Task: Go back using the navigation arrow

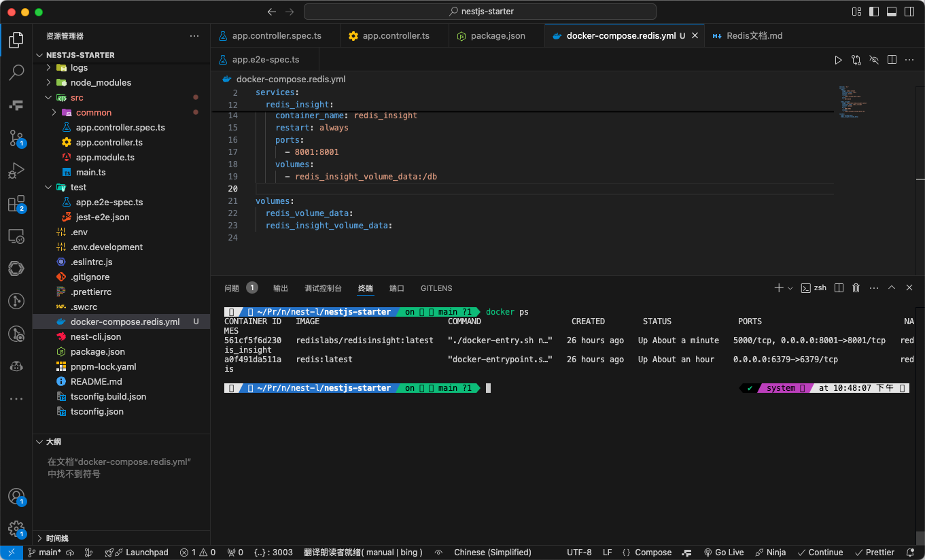Action: pyautogui.click(x=272, y=12)
